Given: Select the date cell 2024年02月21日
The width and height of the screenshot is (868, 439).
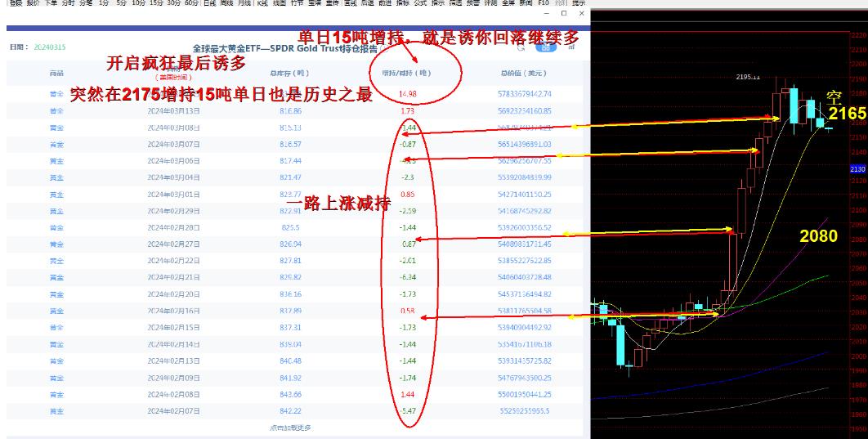Looking at the screenshot, I should (x=173, y=277).
